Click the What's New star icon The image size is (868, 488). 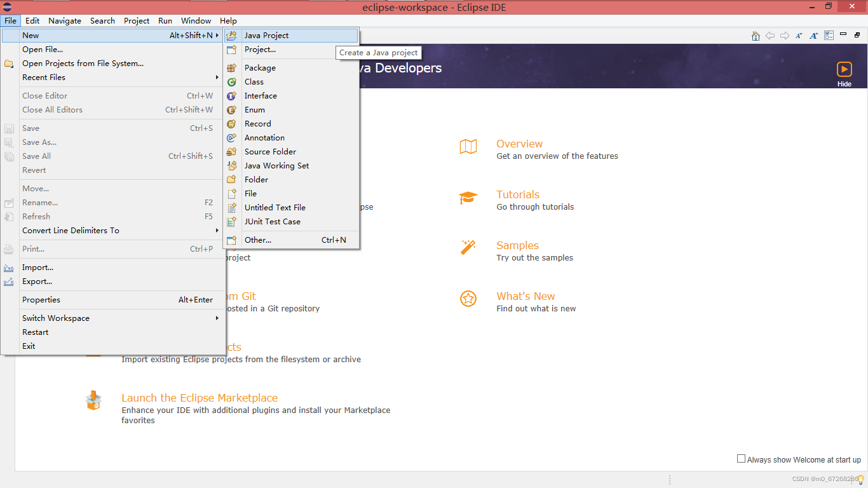468,299
